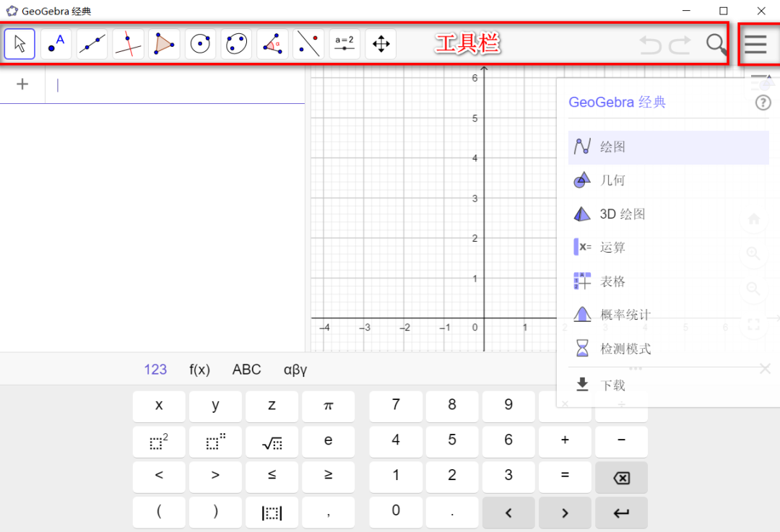Tap the less-than < key

[159, 477]
